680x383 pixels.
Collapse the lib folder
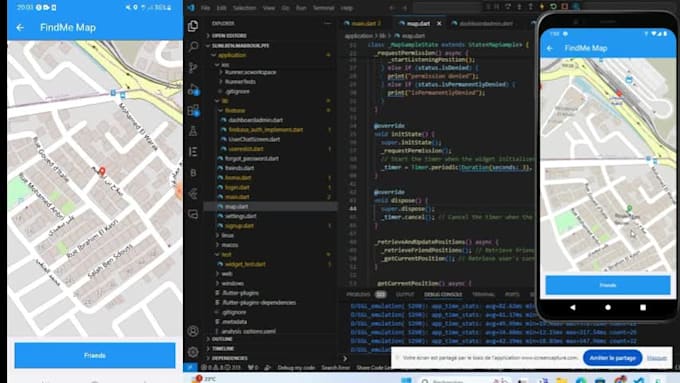pyautogui.click(x=225, y=101)
